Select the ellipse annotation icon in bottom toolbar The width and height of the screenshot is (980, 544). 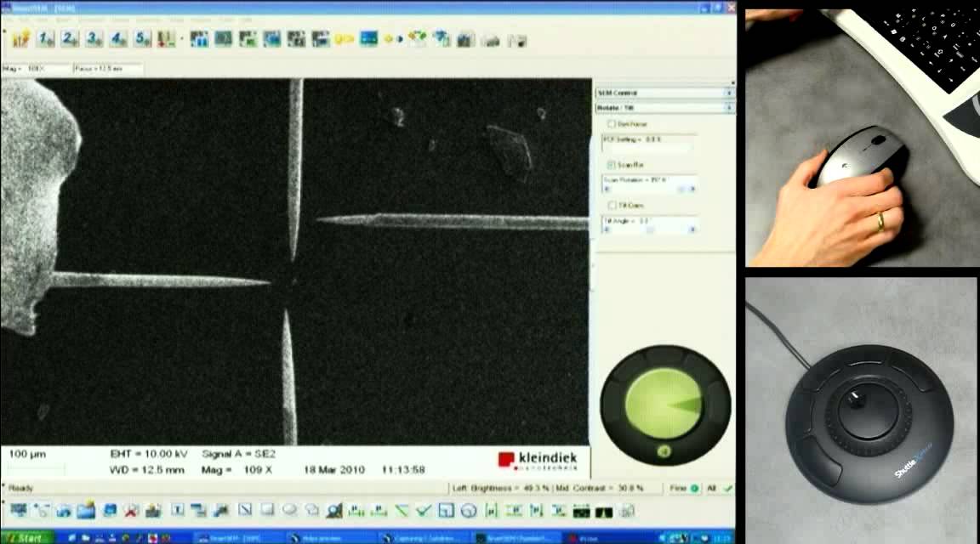(x=289, y=510)
